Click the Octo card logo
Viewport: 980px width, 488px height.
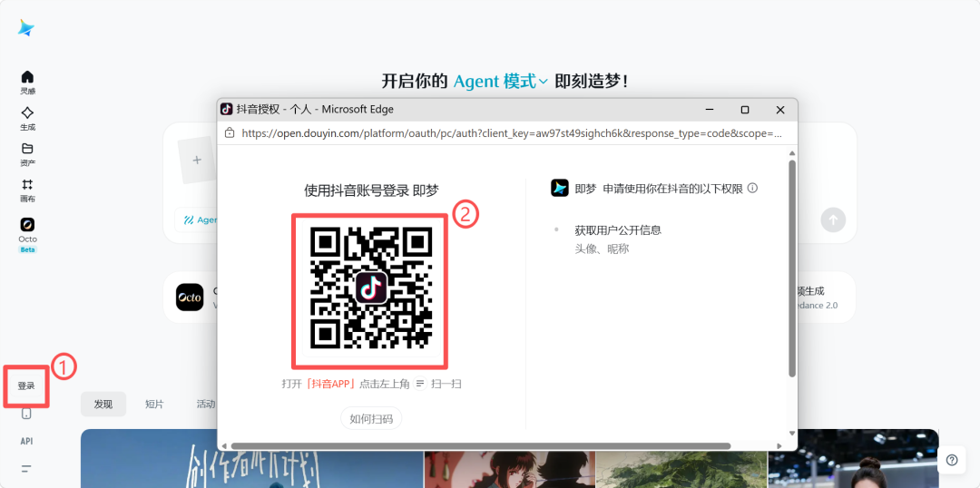tap(190, 298)
